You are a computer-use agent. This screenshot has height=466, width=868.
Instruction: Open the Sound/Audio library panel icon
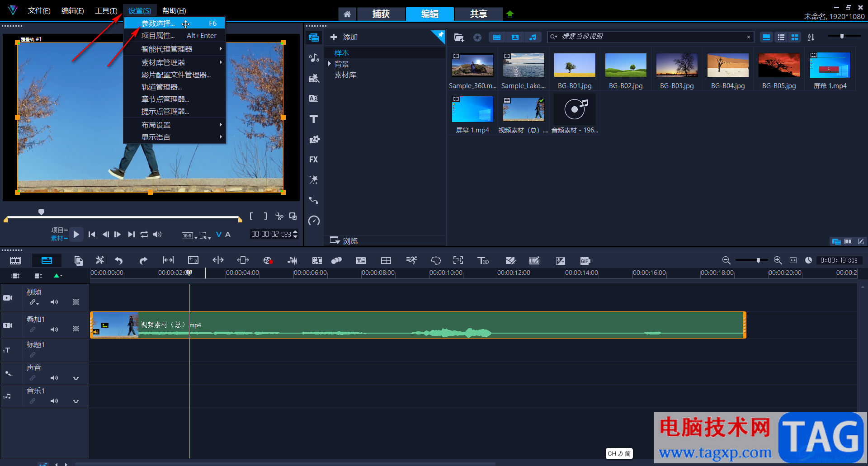(x=314, y=57)
